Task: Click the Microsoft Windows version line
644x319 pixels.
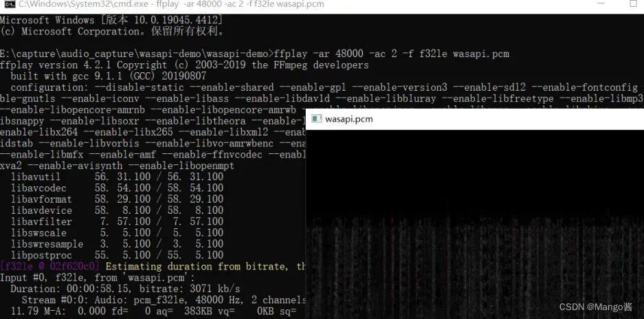Action: (x=111, y=20)
